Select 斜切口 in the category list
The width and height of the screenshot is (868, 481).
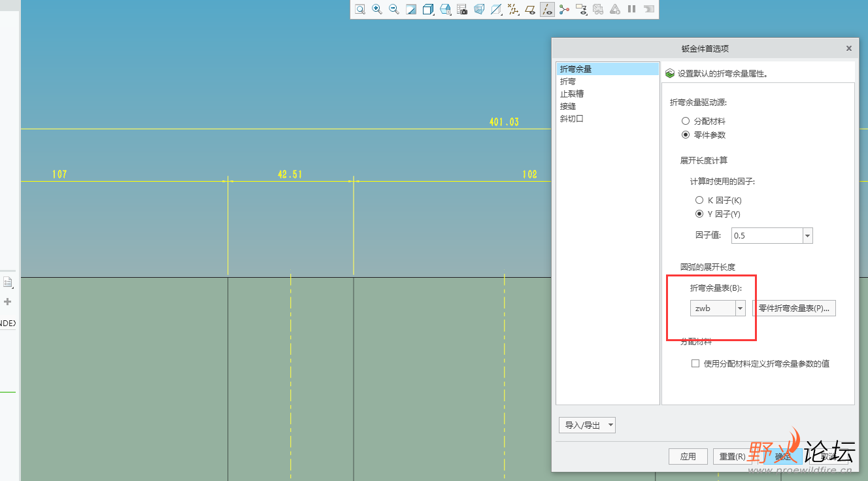click(607, 119)
